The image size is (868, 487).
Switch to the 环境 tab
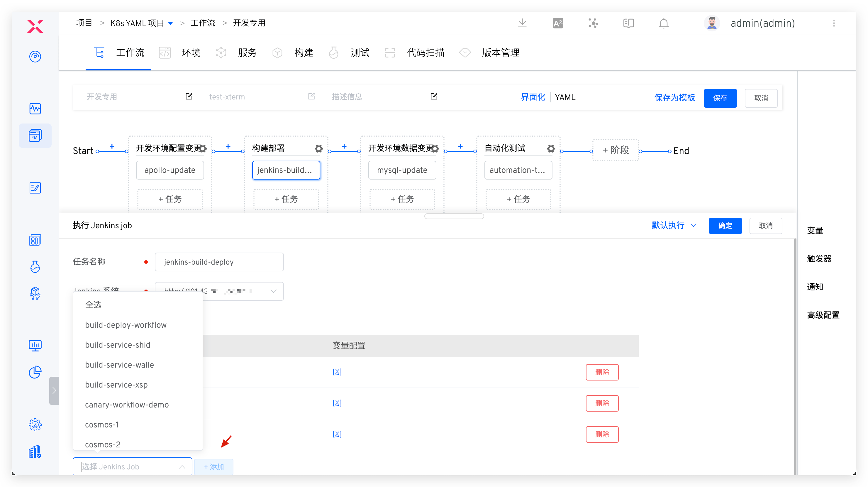[x=179, y=53]
